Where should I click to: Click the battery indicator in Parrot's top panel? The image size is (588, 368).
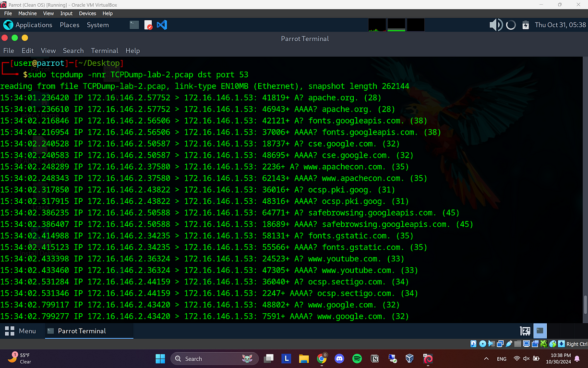tap(525, 25)
